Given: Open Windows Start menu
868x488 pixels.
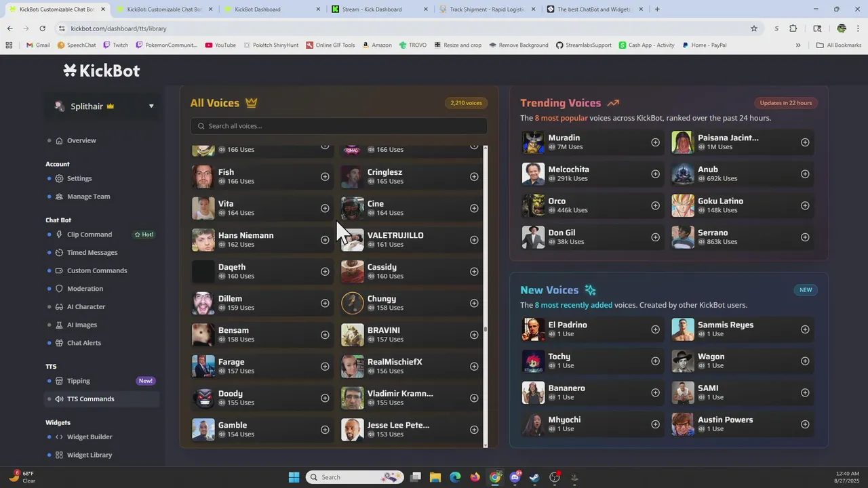Looking at the screenshot, I should 294,477.
